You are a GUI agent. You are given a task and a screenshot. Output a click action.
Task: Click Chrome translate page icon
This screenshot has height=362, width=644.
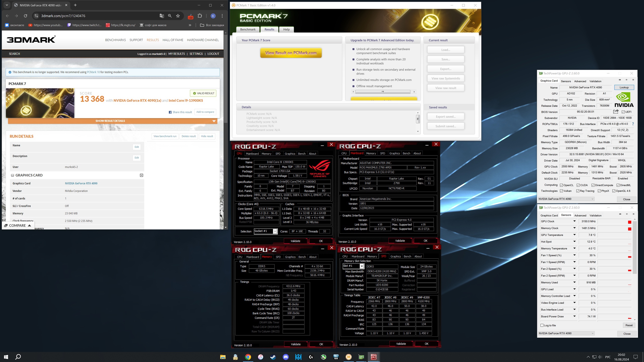click(x=162, y=16)
